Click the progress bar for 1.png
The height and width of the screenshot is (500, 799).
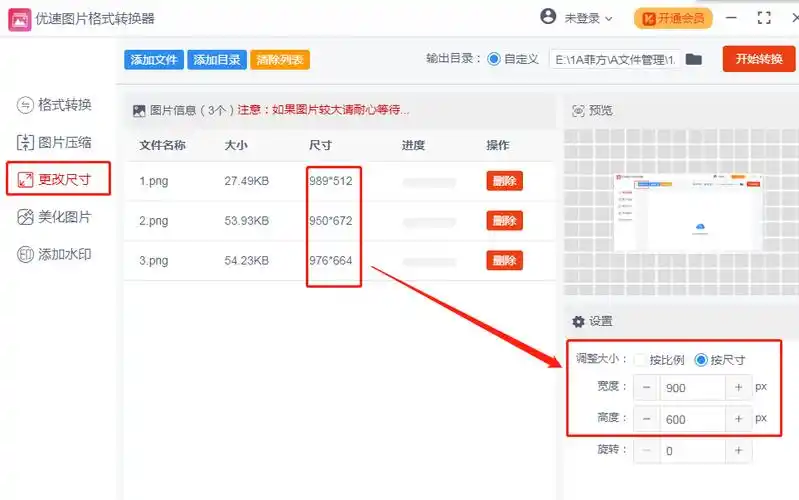[x=429, y=182]
